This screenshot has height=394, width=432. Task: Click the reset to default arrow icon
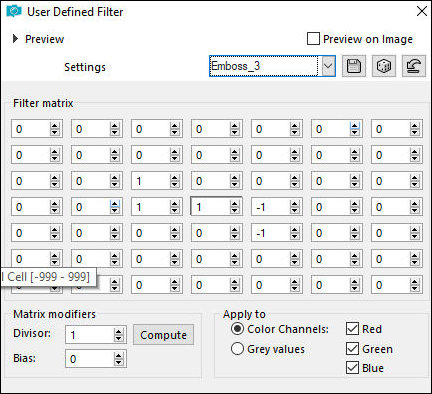click(414, 66)
